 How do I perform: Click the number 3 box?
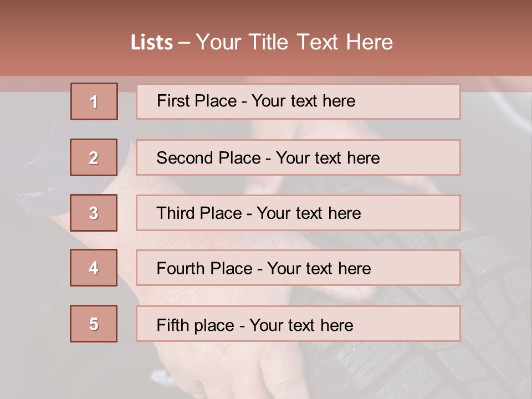click(94, 213)
